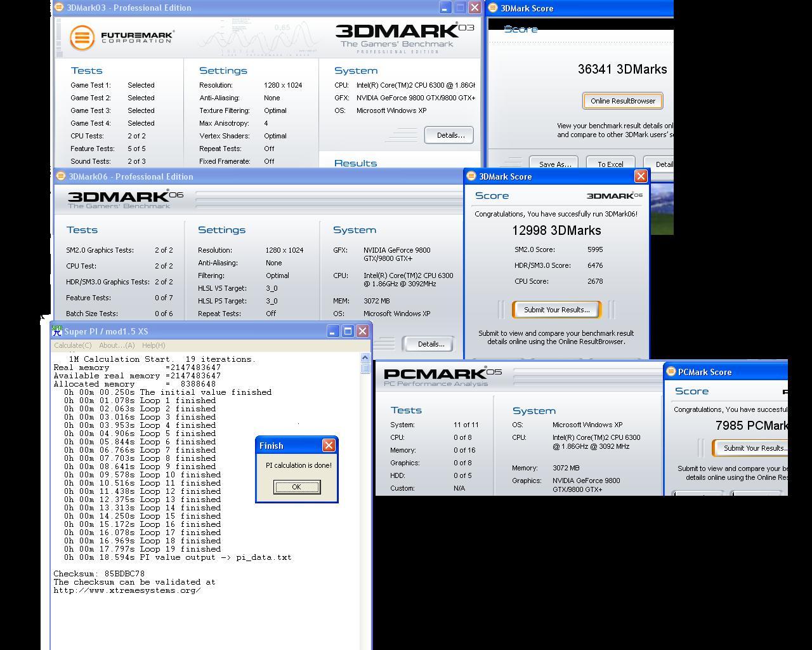This screenshot has width=812, height=650.
Task: Click the 3DMark03 logo in main window
Action: tap(405, 38)
